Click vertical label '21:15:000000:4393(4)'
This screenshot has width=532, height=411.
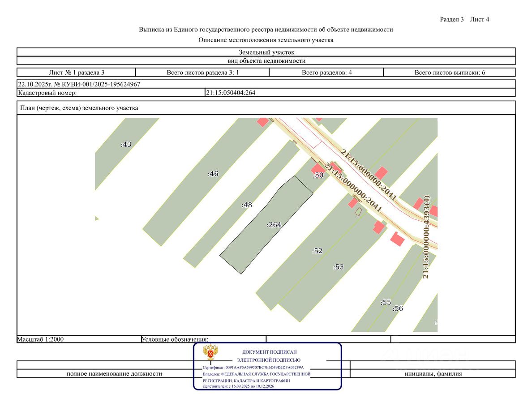426,237
